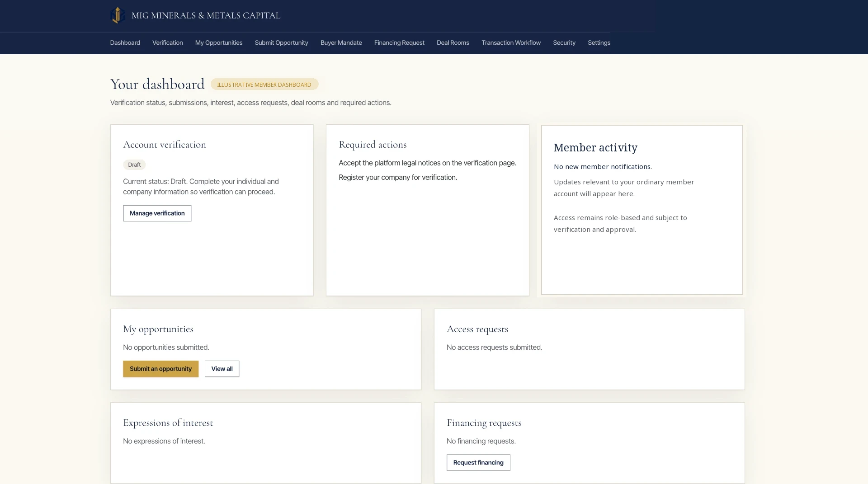Click the My opportunities heading
The image size is (868, 484).
click(158, 329)
